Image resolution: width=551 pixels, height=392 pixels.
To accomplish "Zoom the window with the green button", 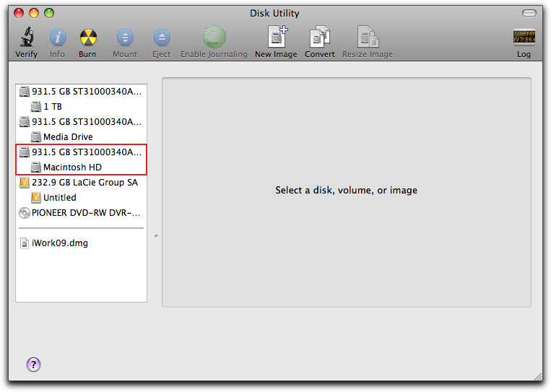I will 49,13.
